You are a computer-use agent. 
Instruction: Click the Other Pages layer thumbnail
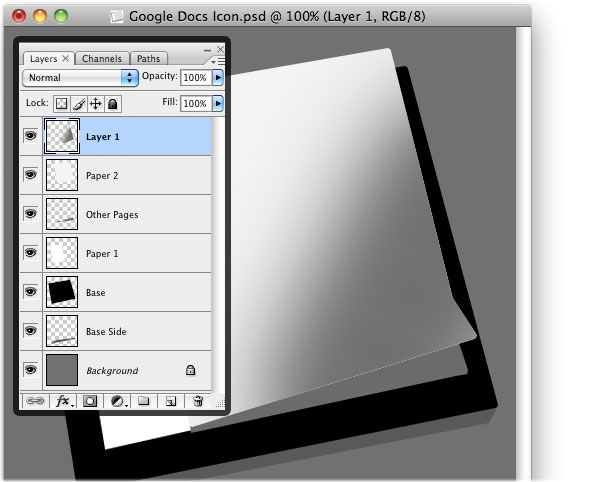point(62,214)
